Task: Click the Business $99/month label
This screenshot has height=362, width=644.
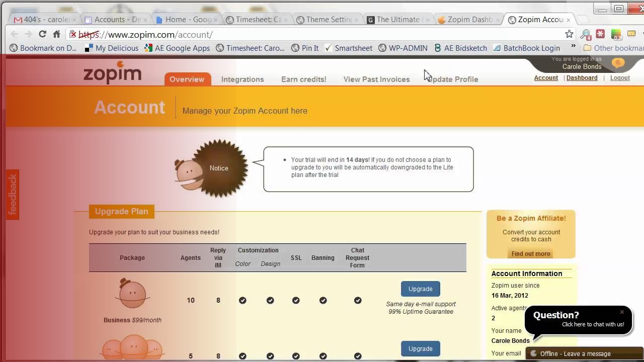Action: point(132,320)
